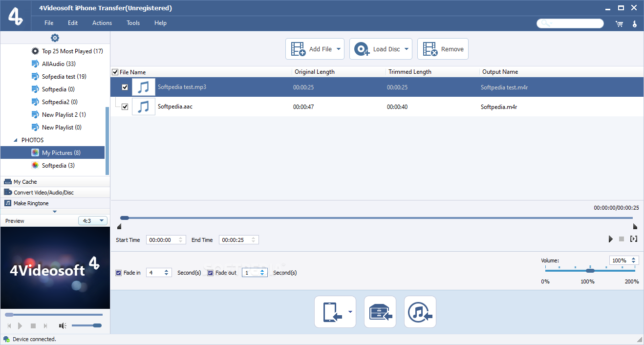Click the music note icon for Softpedia test.mp3

pos(144,87)
